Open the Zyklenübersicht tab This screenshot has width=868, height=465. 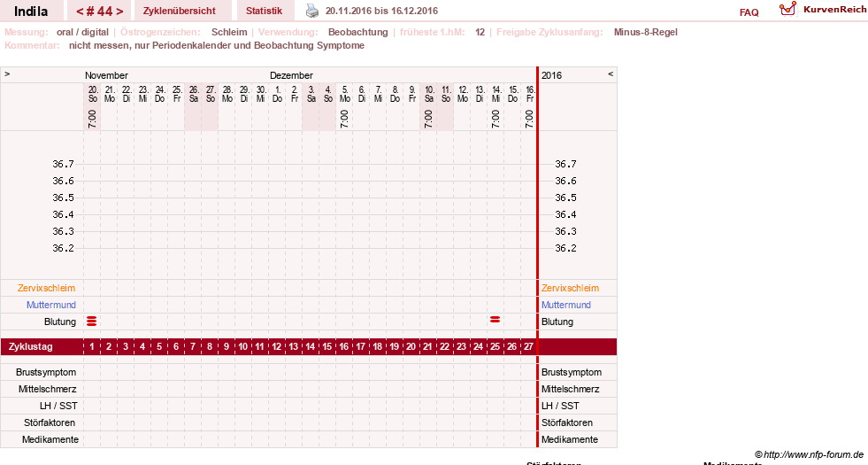(180, 11)
